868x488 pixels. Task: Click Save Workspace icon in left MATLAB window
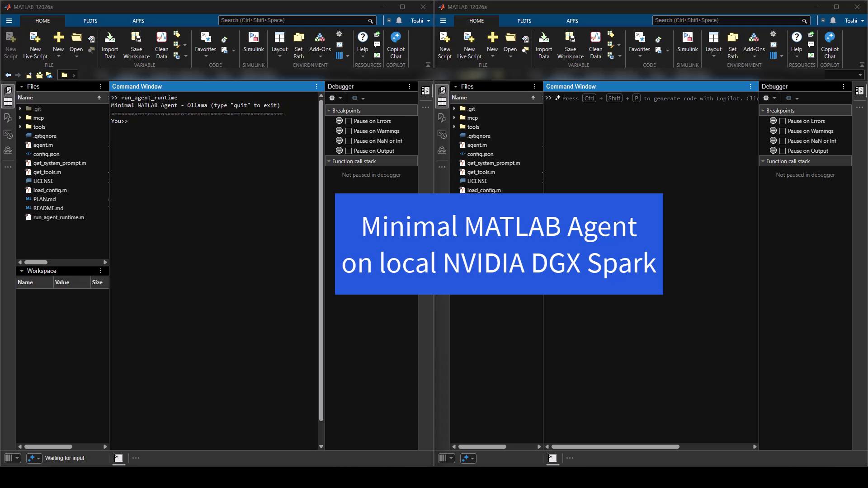136,37
